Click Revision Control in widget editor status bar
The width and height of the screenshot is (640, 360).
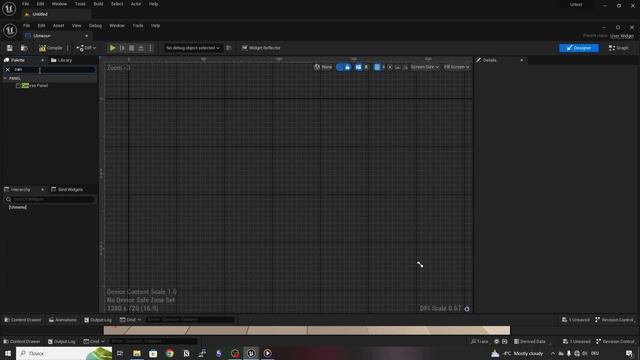pos(614,320)
